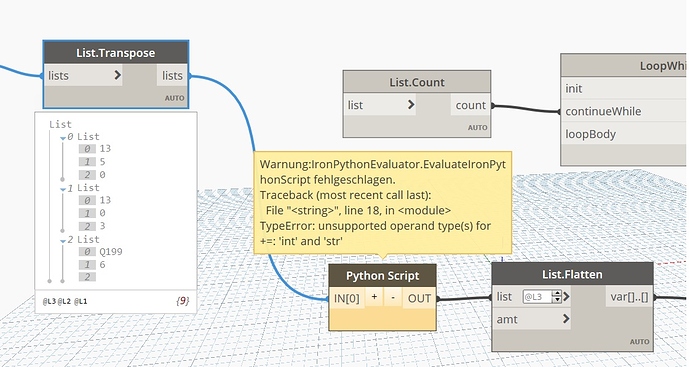Image resolution: width=690 pixels, height=367 pixels.
Task: Click the @L3 level field on List.Flatten
Action: pyautogui.click(x=537, y=297)
